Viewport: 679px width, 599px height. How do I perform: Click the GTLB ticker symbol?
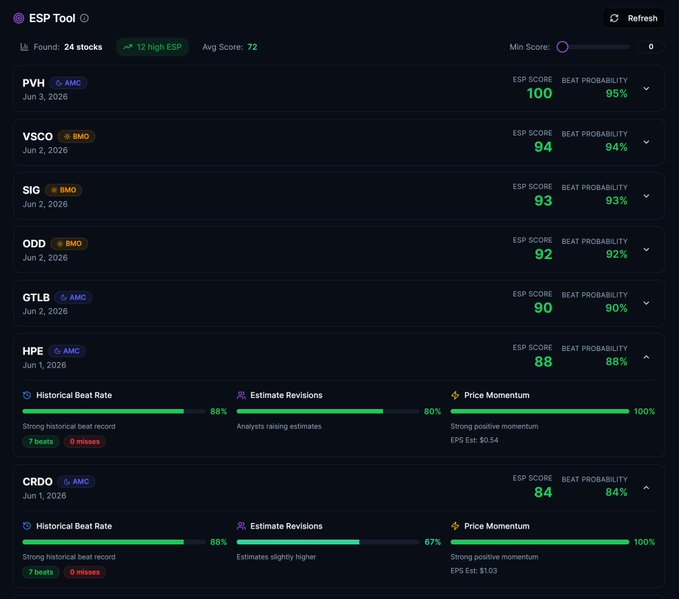(x=36, y=298)
